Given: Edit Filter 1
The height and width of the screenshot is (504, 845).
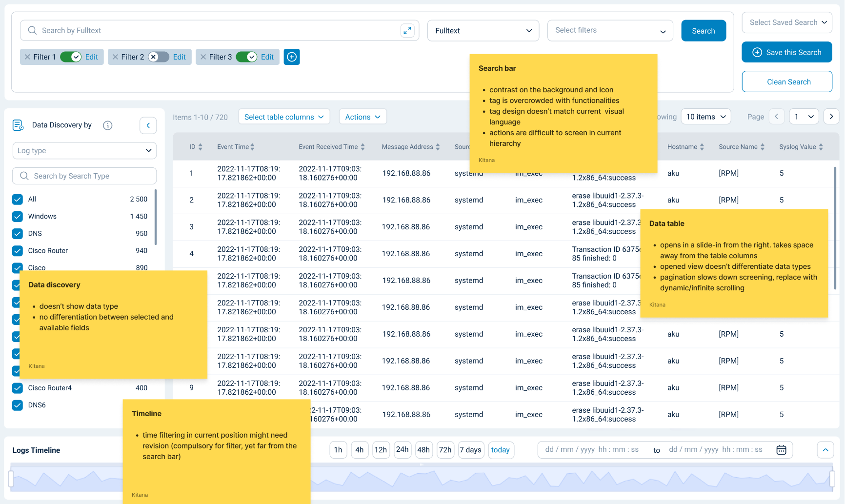Looking at the screenshot, I should (92, 57).
